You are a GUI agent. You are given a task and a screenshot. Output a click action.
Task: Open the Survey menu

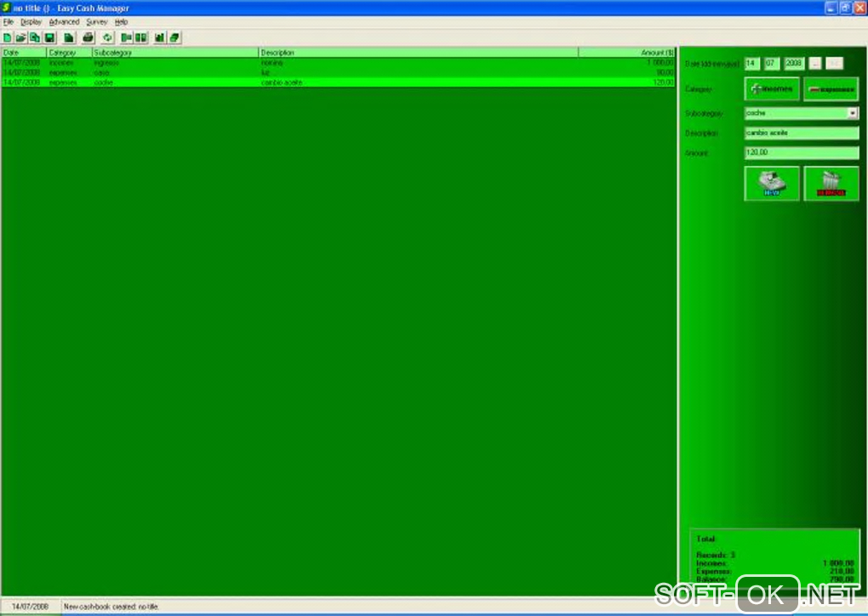97,21
